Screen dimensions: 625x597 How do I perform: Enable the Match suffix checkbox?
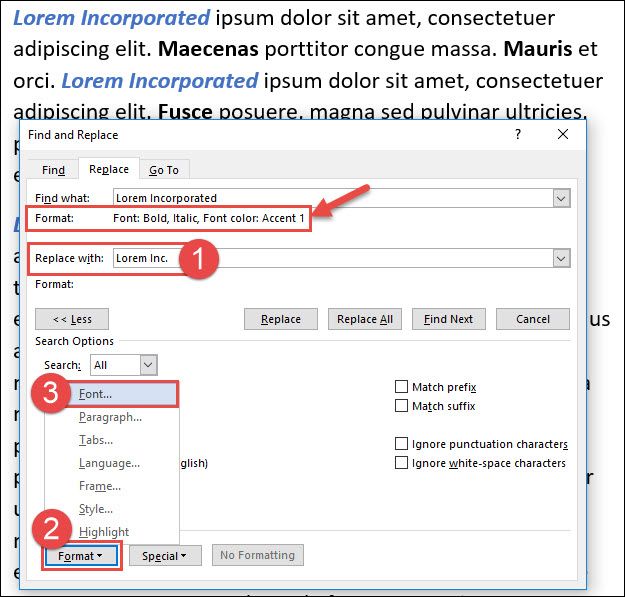[401, 406]
